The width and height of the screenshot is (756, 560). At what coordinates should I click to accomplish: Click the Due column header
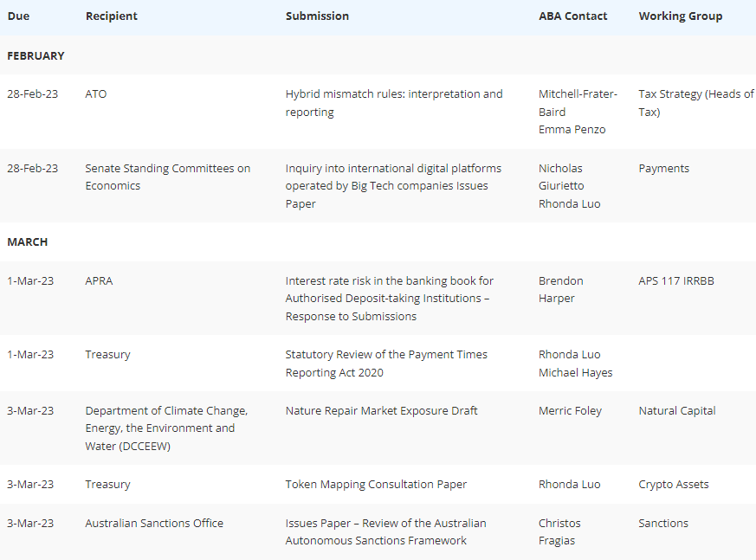click(18, 16)
